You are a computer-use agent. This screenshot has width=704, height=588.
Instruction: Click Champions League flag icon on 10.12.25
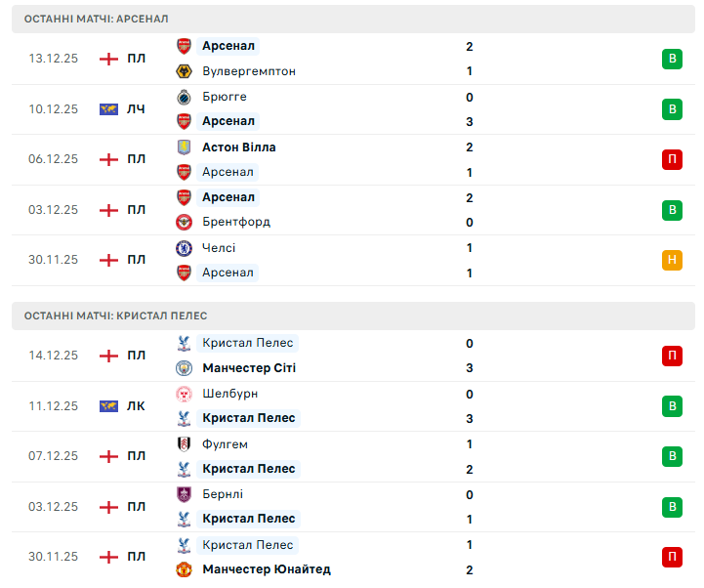pos(108,109)
